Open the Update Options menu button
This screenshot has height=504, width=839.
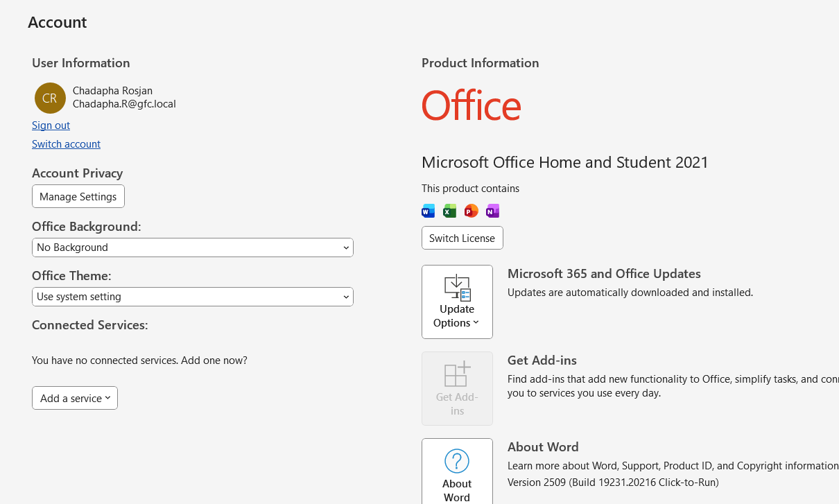[457, 302]
